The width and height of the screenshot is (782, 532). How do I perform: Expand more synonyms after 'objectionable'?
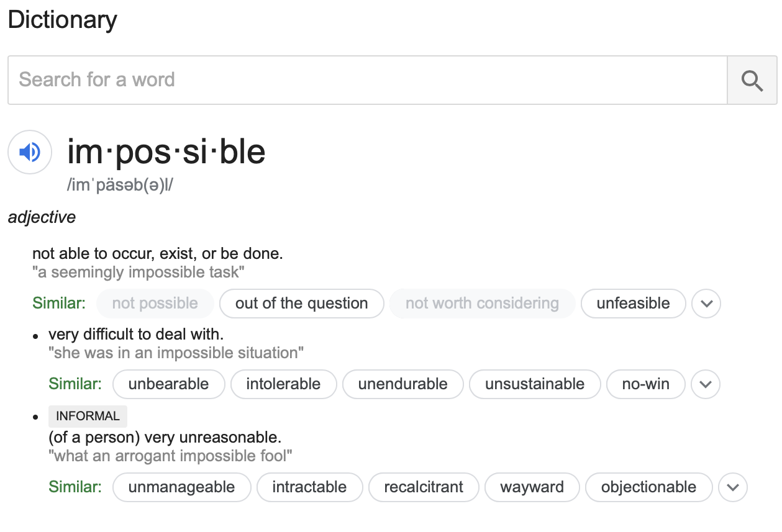(x=733, y=487)
